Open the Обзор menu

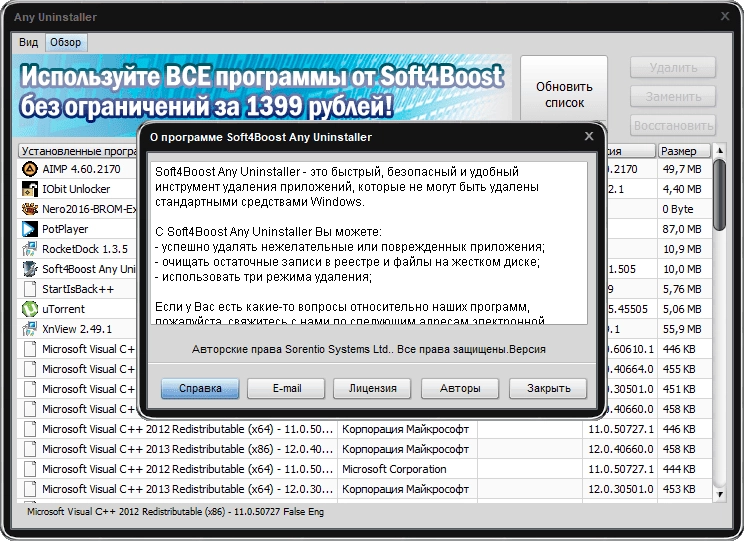65,42
